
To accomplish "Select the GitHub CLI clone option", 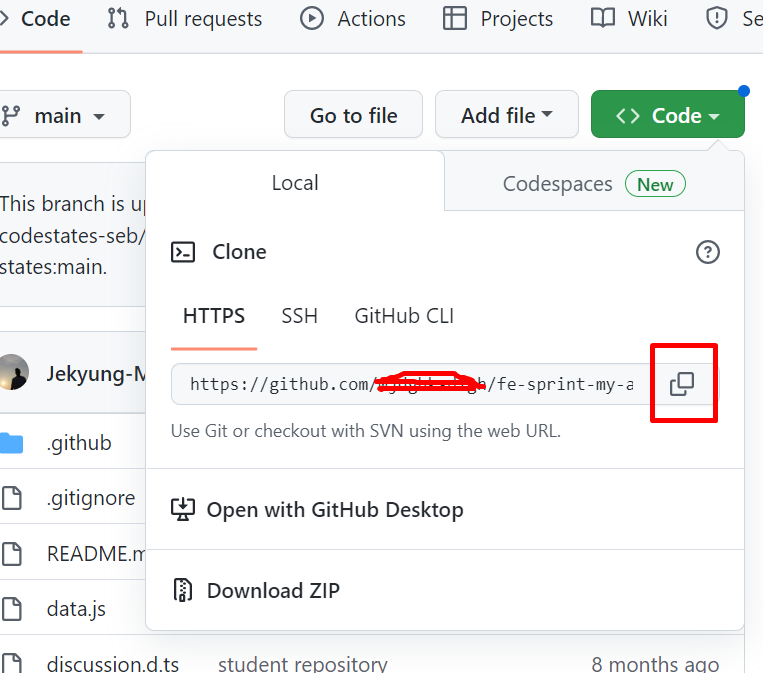I will 404,316.
